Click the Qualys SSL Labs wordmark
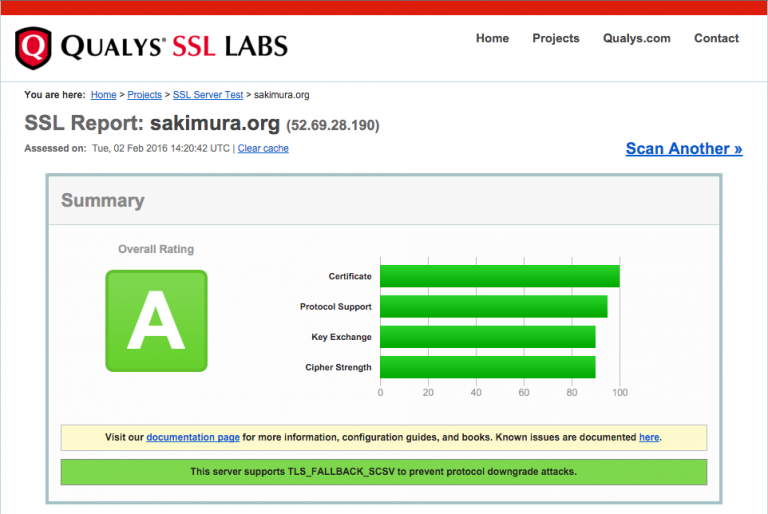This screenshot has width=768, height=514. 174,47
